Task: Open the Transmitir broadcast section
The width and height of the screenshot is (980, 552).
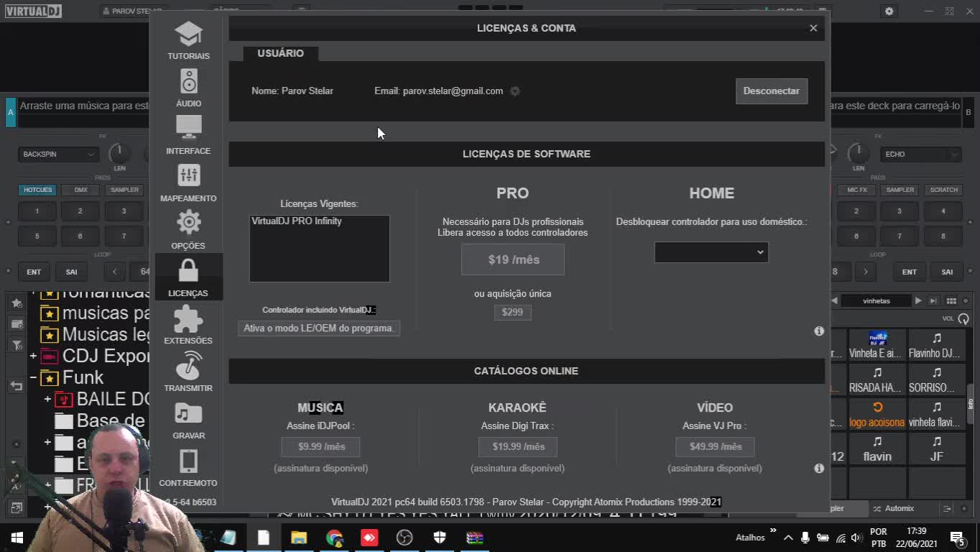Action: tap(188, 372)
